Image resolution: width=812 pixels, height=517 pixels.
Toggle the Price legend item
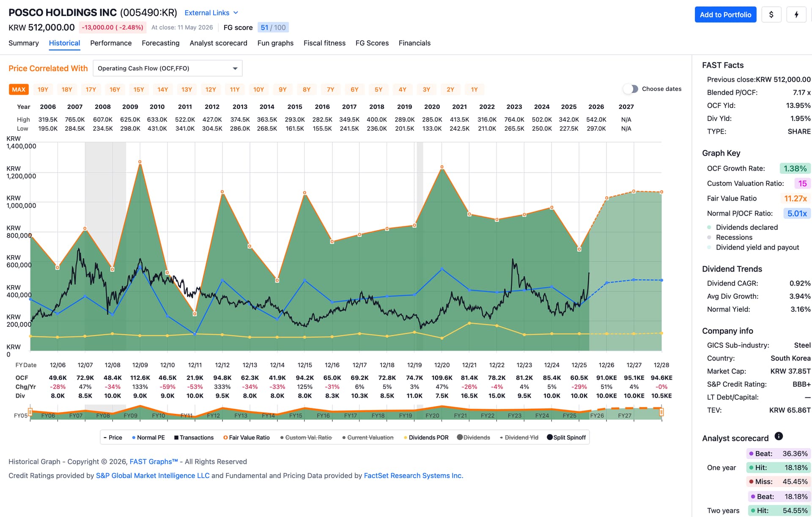click(113, 437)
